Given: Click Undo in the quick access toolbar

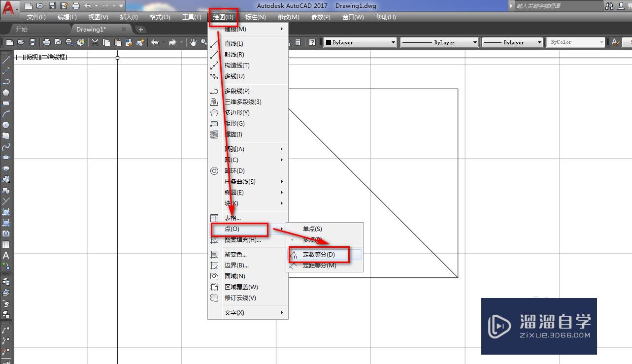Looking at the screenshot, I should [x=87, y=6].
